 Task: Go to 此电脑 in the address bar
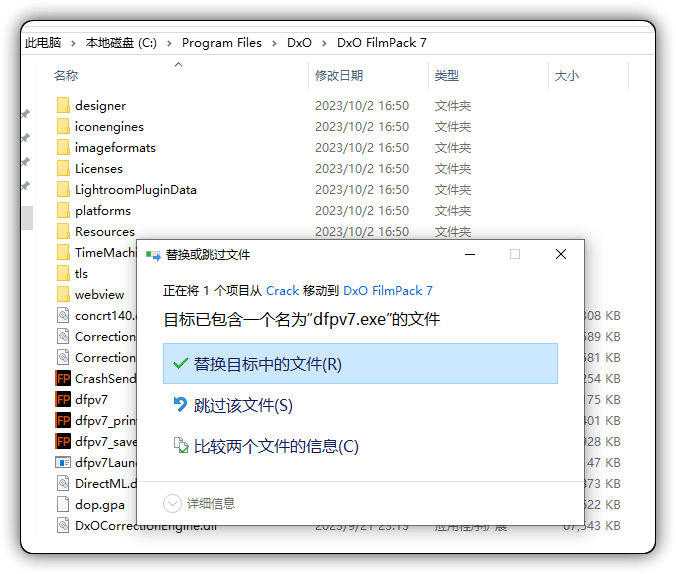click(43, 43)
